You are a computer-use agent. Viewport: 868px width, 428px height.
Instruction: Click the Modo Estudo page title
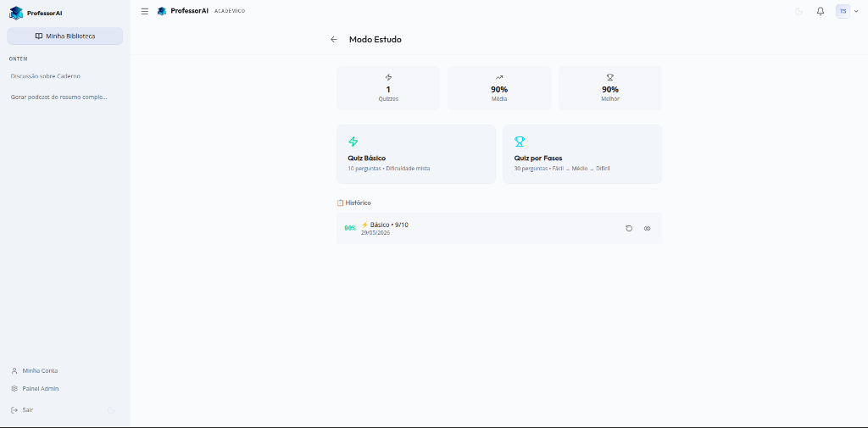point(376,39)
